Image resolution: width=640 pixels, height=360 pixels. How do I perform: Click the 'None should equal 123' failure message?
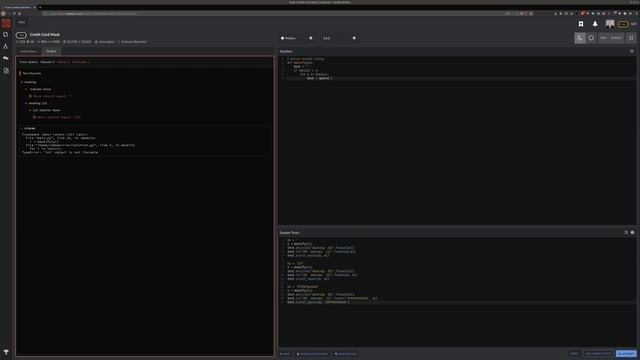click(x=57, y=117)
